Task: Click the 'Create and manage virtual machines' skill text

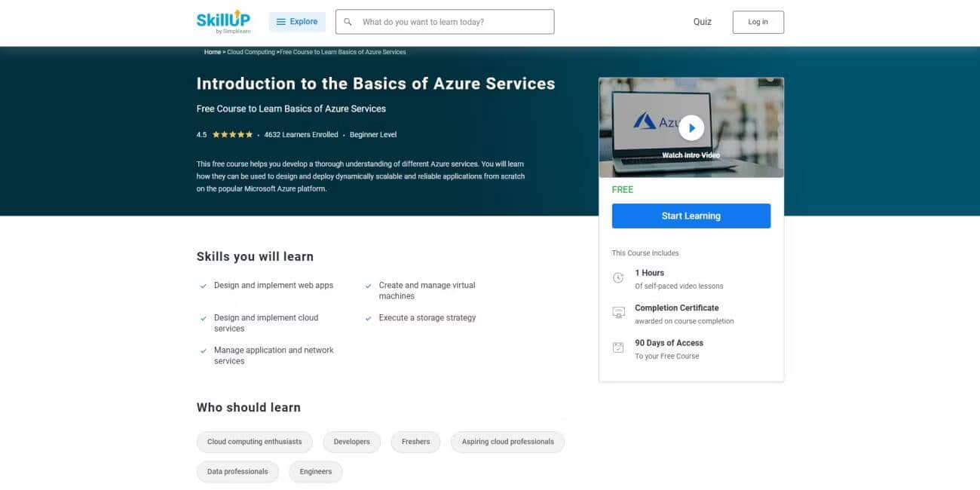Action: point(427,291)
